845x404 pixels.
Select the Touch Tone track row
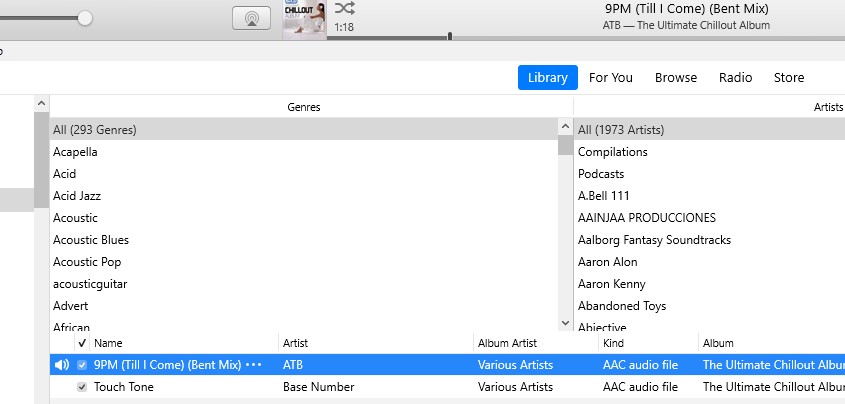(447, 387)
